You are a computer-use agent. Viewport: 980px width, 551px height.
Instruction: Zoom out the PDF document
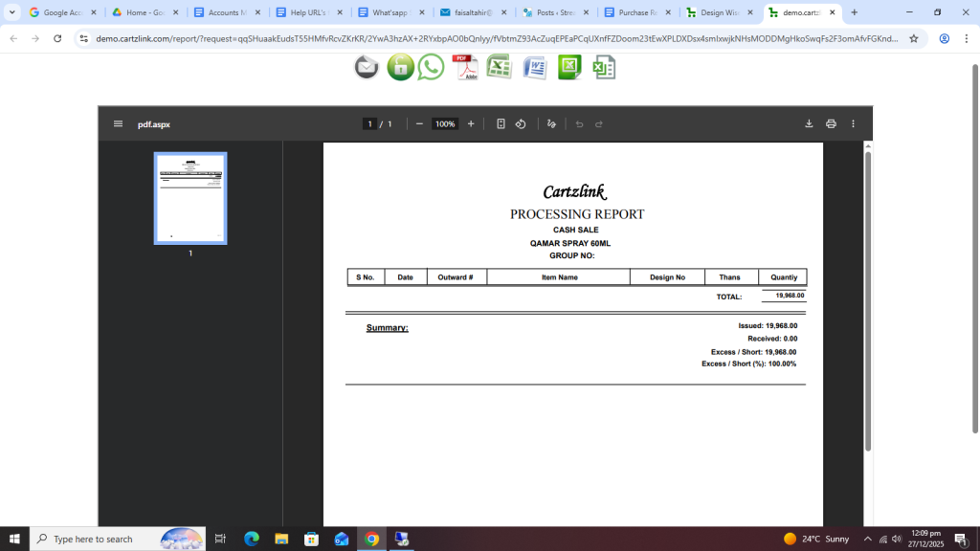[419, 124]
